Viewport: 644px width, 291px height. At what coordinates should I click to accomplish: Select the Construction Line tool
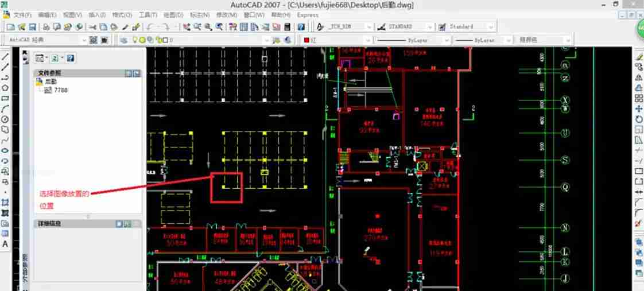(x=5, y=67)
